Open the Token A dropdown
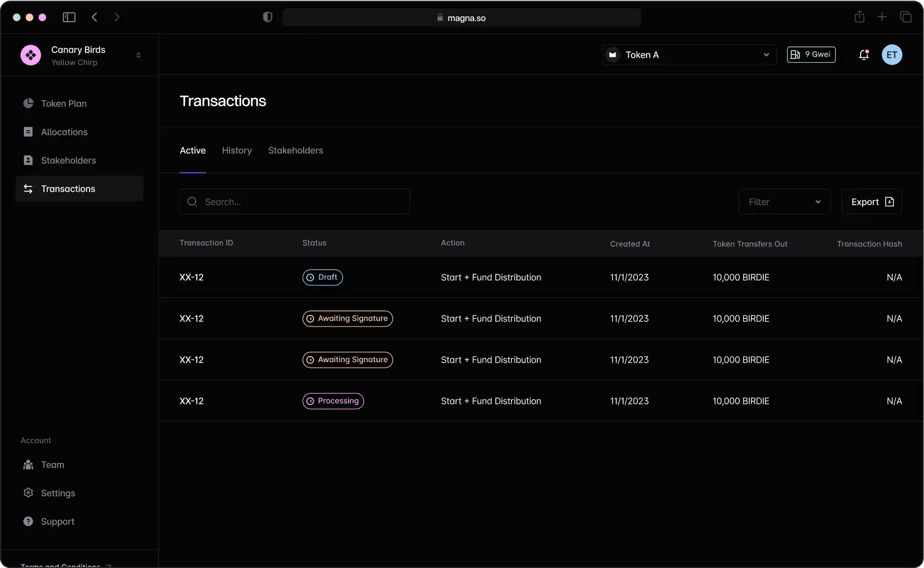This screenshot has height=568, width=924. pos(689,55)
